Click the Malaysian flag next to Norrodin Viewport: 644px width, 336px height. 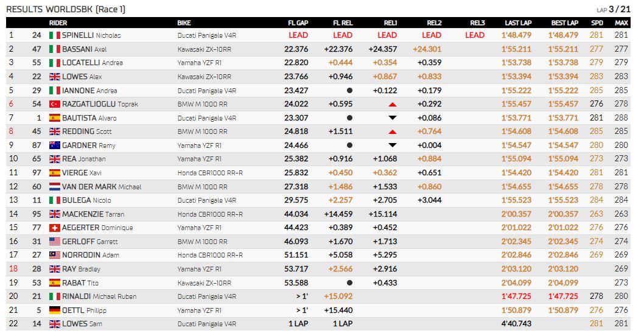(x=55, y=255)
